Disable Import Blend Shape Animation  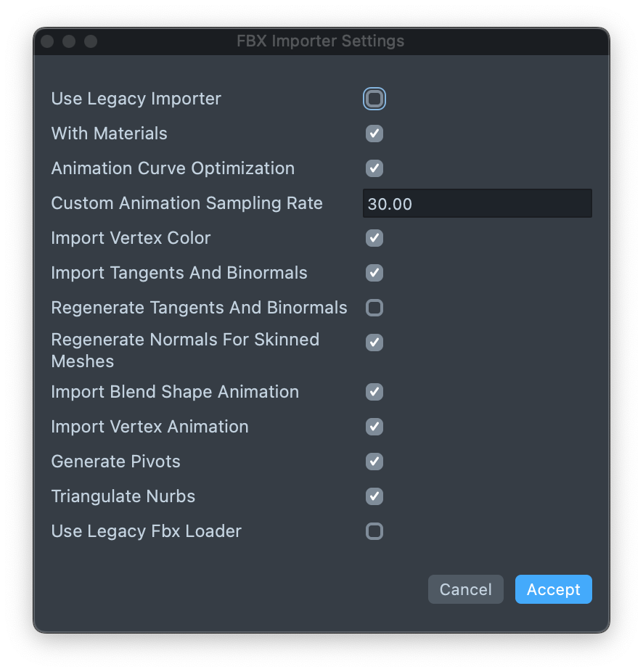click(x=374, y=392)
